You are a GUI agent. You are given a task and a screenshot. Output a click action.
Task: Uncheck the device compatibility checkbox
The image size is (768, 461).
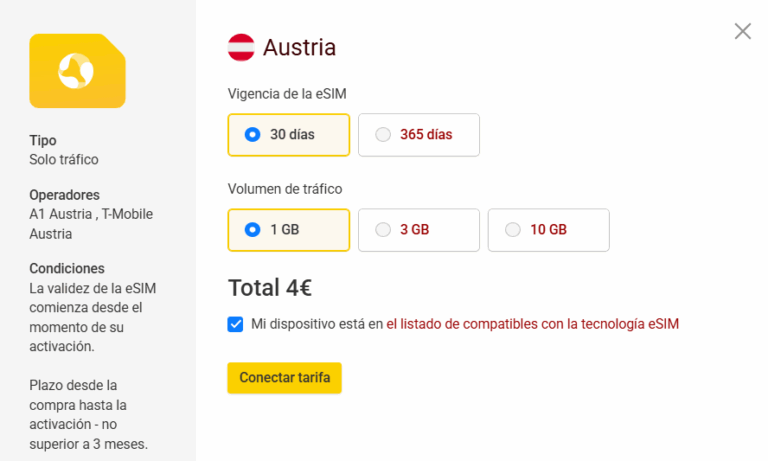point(235,324)
